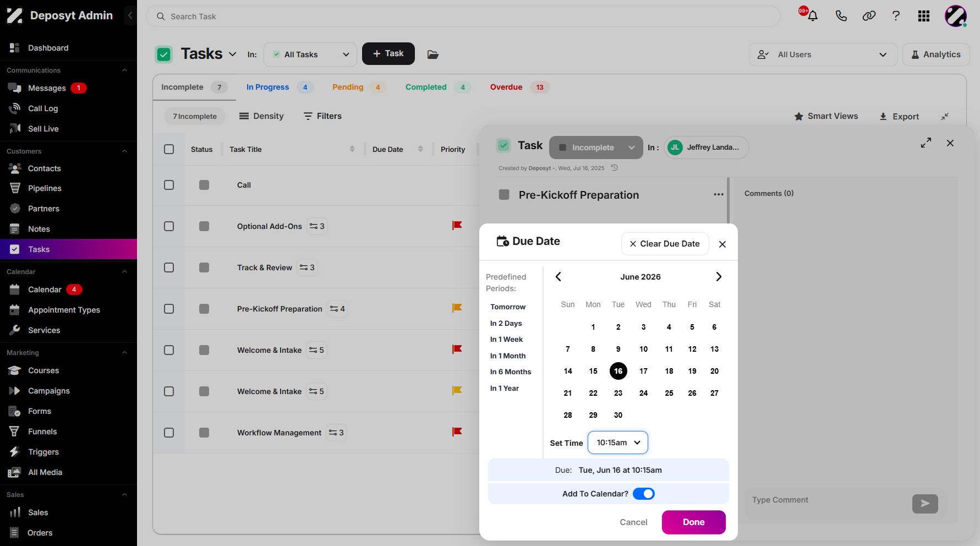Open the help question mark icon

pos(896,16)
